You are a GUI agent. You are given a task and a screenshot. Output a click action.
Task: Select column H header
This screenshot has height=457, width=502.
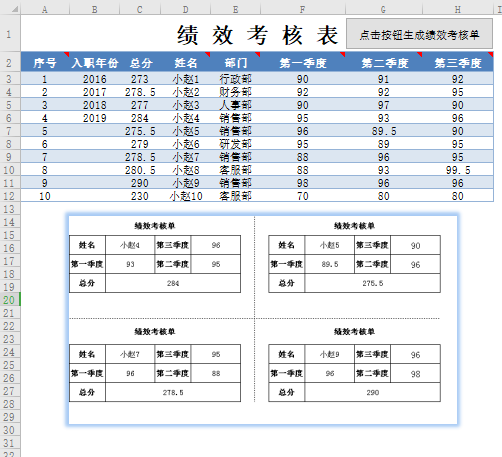(x=458, y=10)
